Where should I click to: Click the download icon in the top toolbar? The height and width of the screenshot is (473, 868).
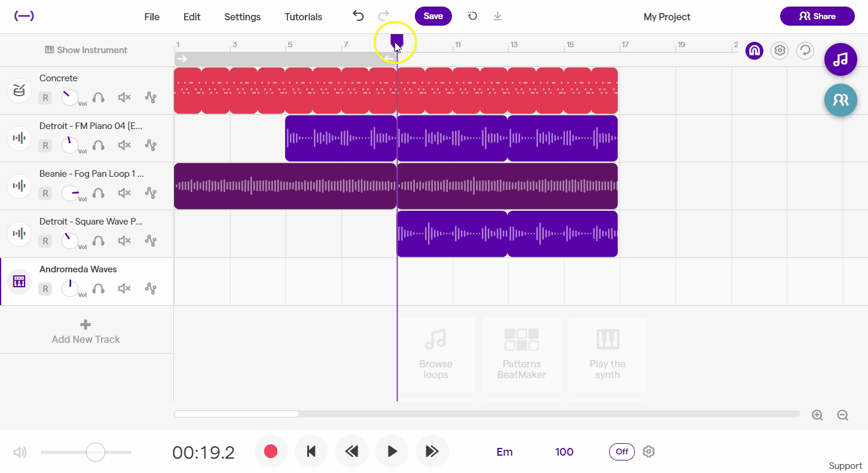pos(497,16)
